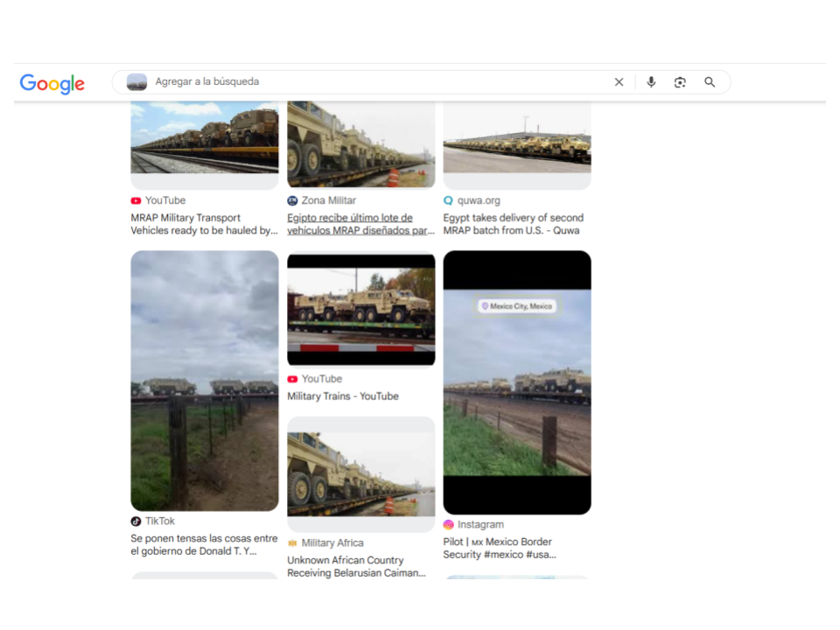Click the 'TikTok' source name
The image size is (840, 630).
[x=159, y=521]
